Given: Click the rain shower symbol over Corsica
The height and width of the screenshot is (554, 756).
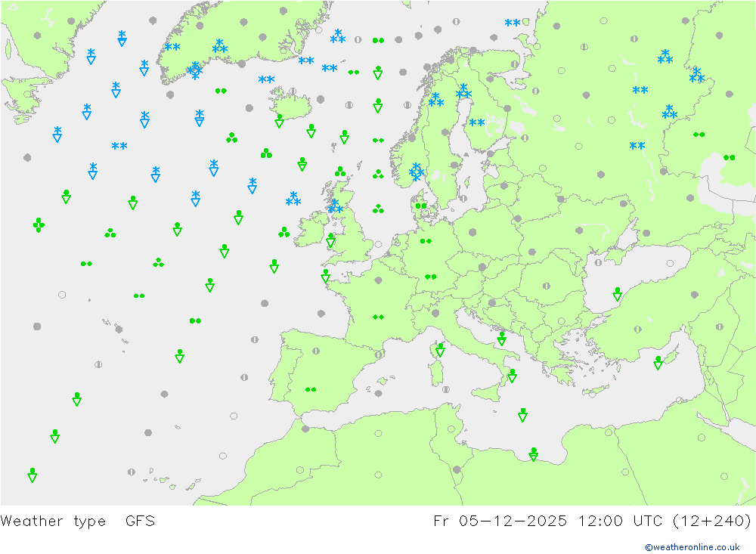Looking at the screenshot, I should tap(440, 349).
